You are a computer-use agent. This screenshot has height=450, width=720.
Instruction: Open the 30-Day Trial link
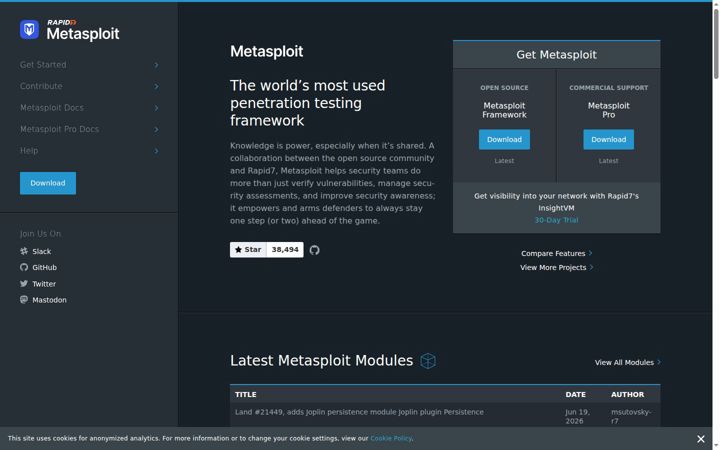(557, 220)
